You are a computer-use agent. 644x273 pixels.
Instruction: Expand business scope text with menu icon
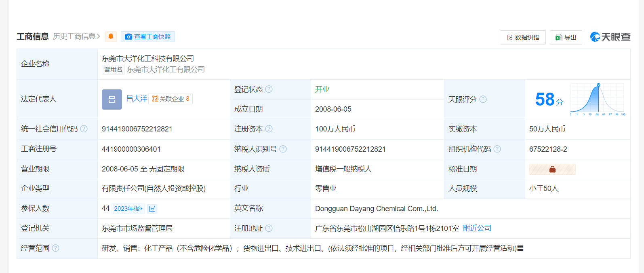click(x=520, y=248)
